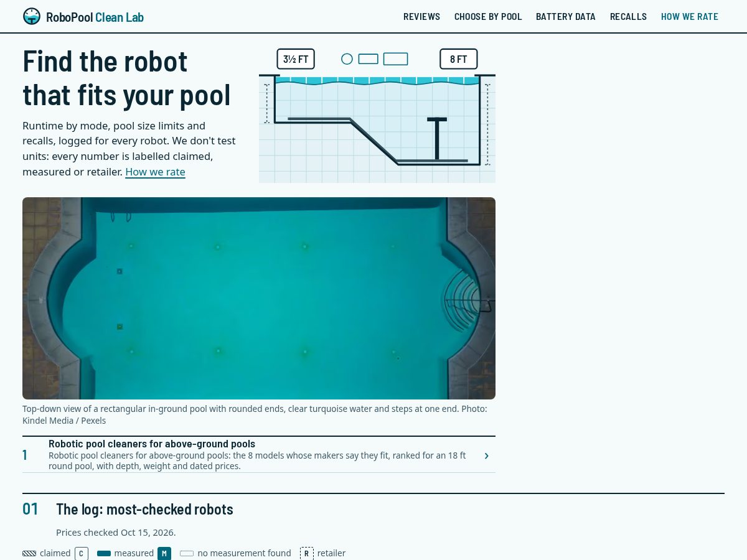This screenshot has height=560, width=747.
Task: Choose the small rectangle pool shape icon
Action: pos(369,59)
